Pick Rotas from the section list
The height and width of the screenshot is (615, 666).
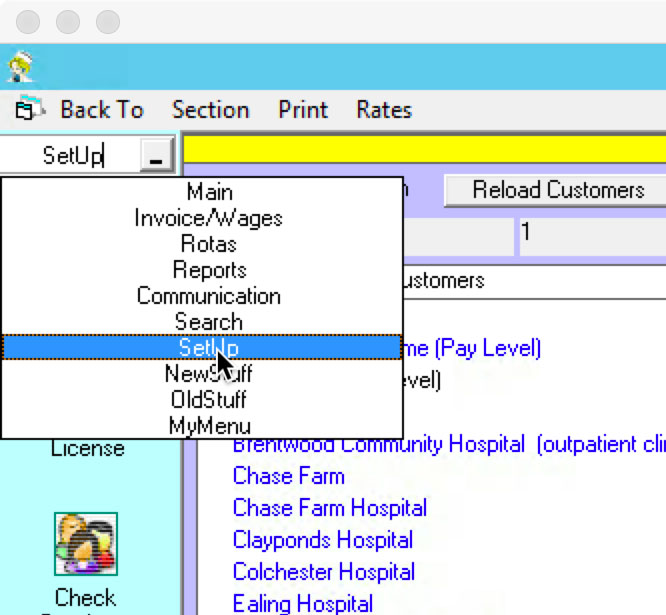[x=209, y=244]
